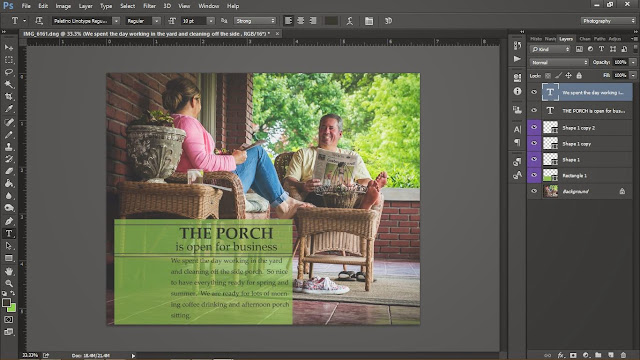This screenshot has width=640, height=360.
Task: Select the Paint Bucket tool
Action: click(9, 183)
